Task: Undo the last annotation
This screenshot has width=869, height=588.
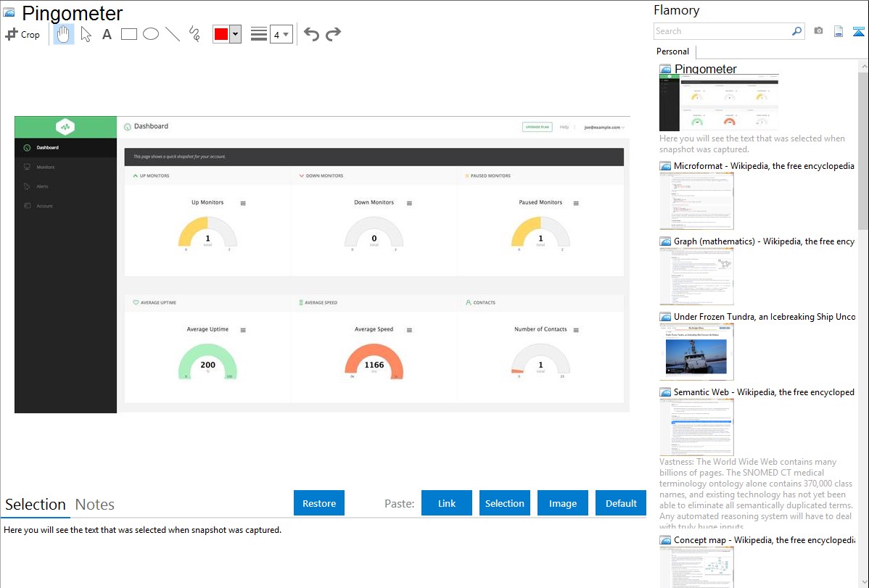Action: [311, 34]
